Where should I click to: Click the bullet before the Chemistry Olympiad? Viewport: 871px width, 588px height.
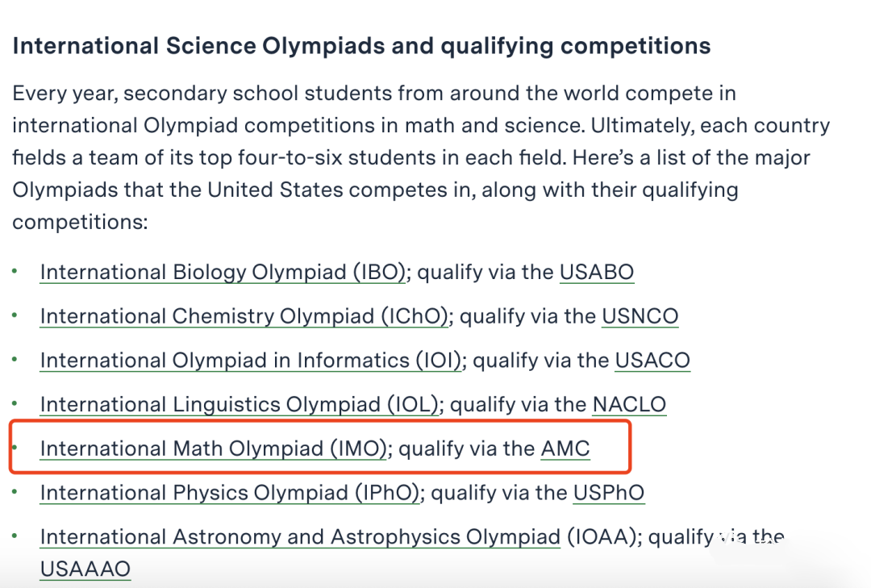[15, 315]
